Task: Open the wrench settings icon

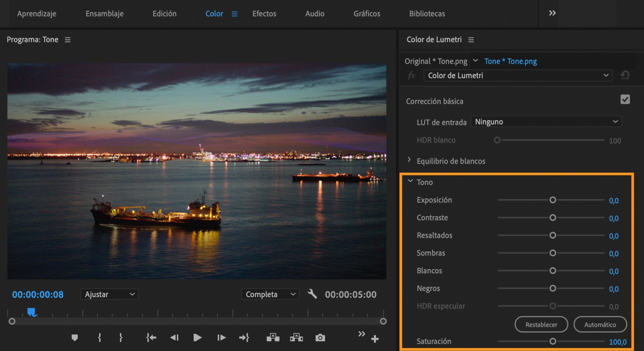Action: 312,294
